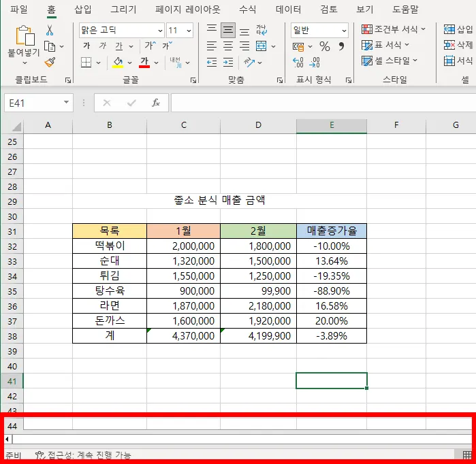Increase decimal places

tap(298, 63)
